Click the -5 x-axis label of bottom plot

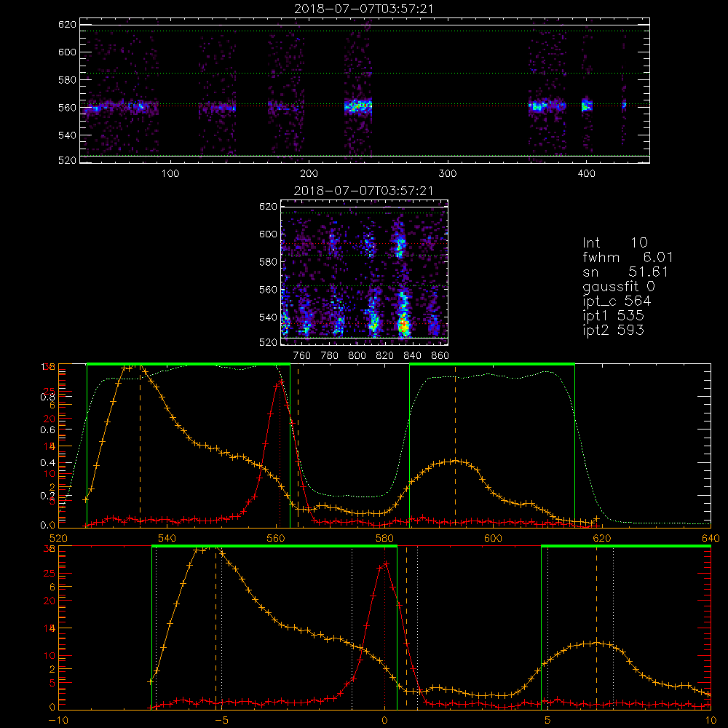tap(221, 721)
